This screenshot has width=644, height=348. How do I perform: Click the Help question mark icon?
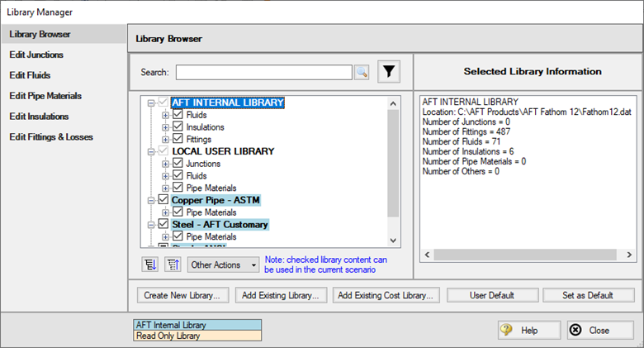coord(506,330)
